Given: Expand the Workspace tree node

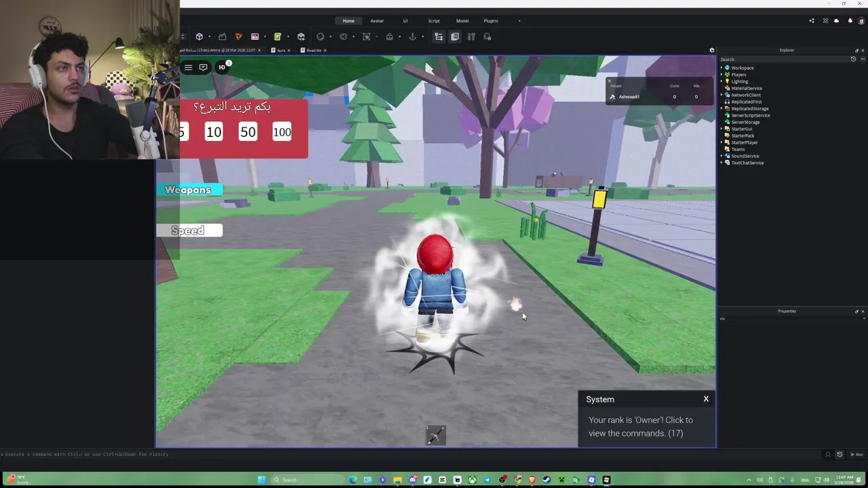Looking at the screenshot, I should click(x=722, y=68).
